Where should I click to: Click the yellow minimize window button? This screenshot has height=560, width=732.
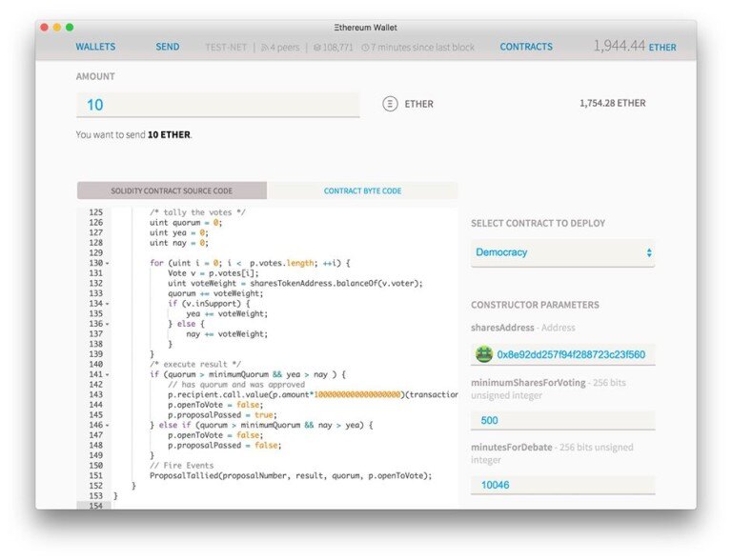[58, 28]
